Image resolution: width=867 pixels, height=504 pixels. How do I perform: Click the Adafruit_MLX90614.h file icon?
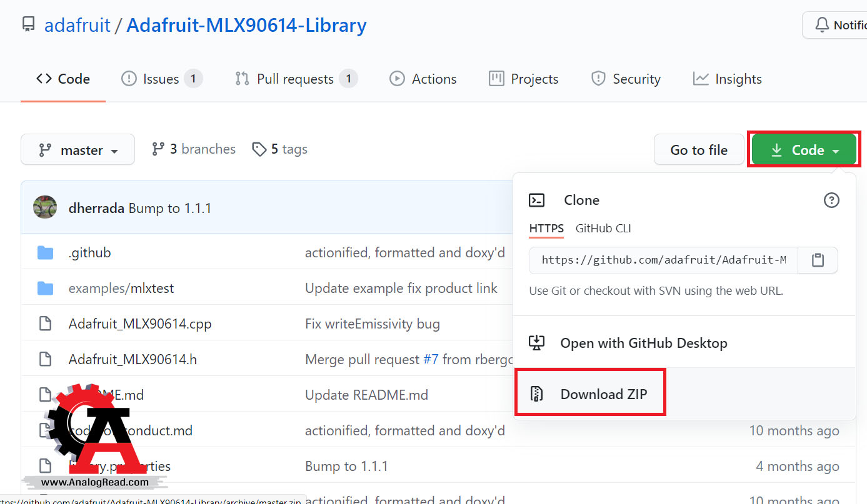45,360
